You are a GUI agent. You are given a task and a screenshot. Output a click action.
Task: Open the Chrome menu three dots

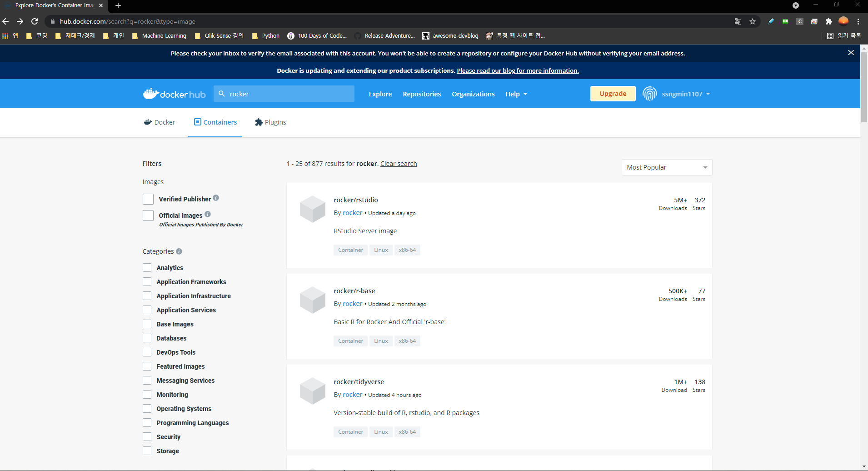click(858, 21)
